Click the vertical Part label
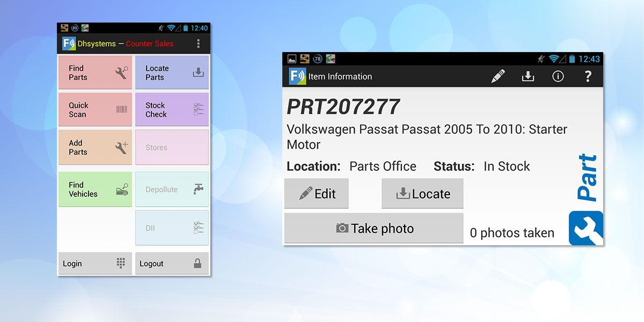This screenshot has height=322, width=644. pyautogui.click(x=587, y=178)
